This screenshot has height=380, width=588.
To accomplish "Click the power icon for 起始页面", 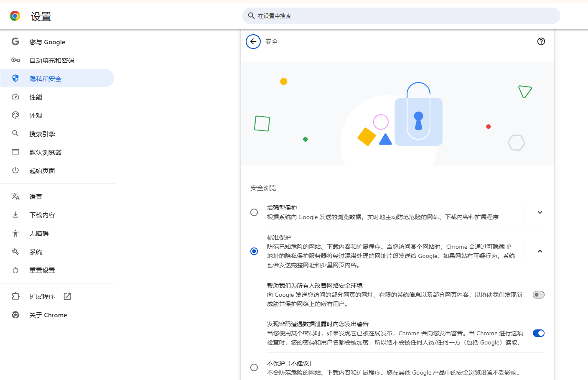I will 15,170.
